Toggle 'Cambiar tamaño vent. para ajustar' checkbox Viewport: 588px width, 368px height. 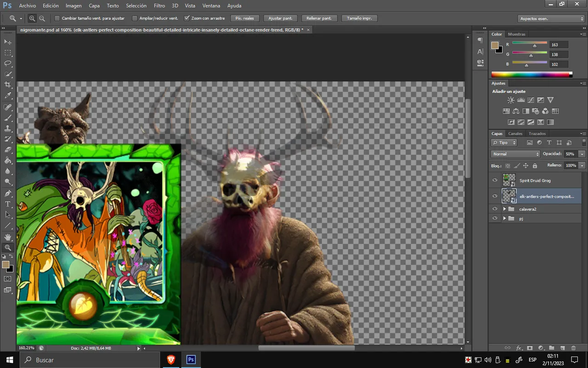(x=57, y=18)
